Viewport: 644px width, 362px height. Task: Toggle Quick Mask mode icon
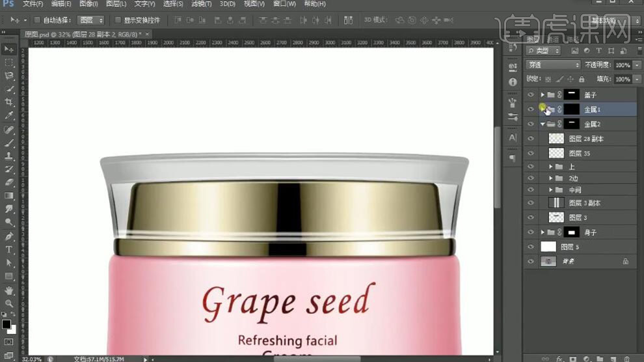[x=8, y=342]
